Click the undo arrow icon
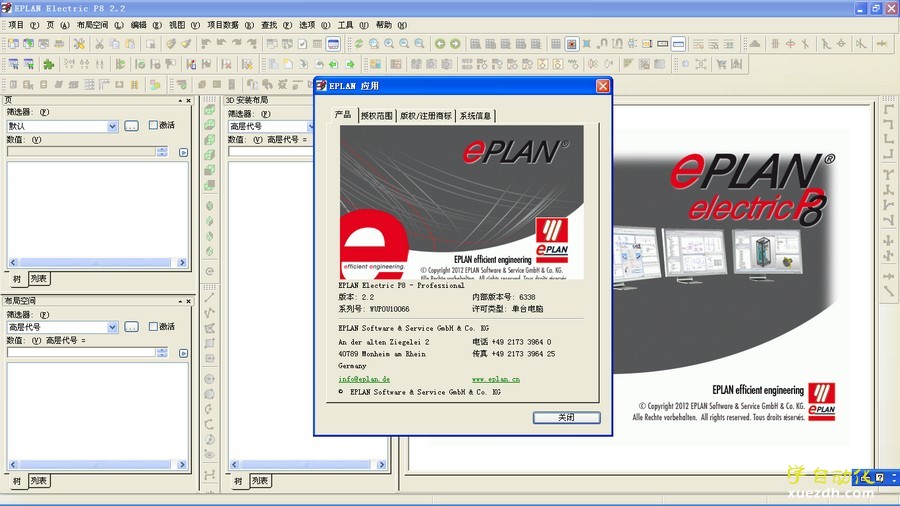The width and height of the screenshot is (900, 506). click(x=221, y=44)
